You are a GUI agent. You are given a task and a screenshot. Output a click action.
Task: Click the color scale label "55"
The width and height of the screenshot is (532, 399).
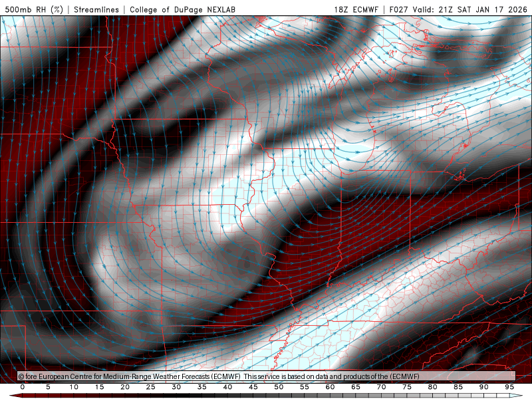click(305, 387)
